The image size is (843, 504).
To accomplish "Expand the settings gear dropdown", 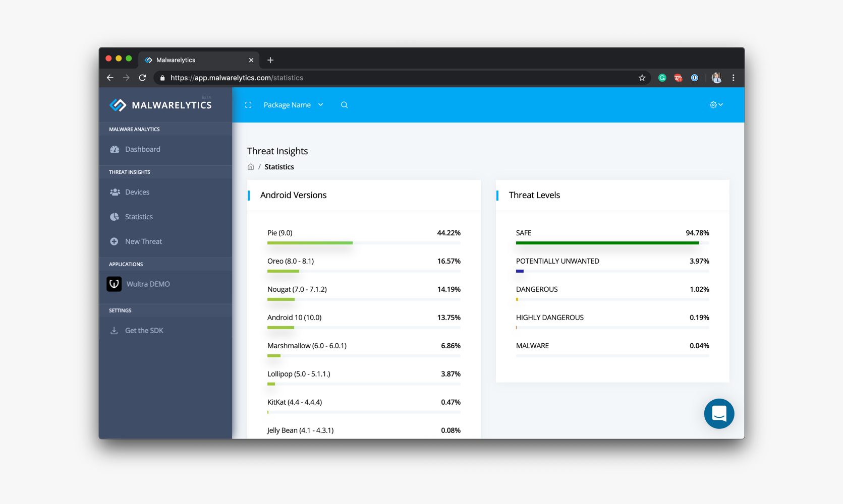I will tap(716, 105).
